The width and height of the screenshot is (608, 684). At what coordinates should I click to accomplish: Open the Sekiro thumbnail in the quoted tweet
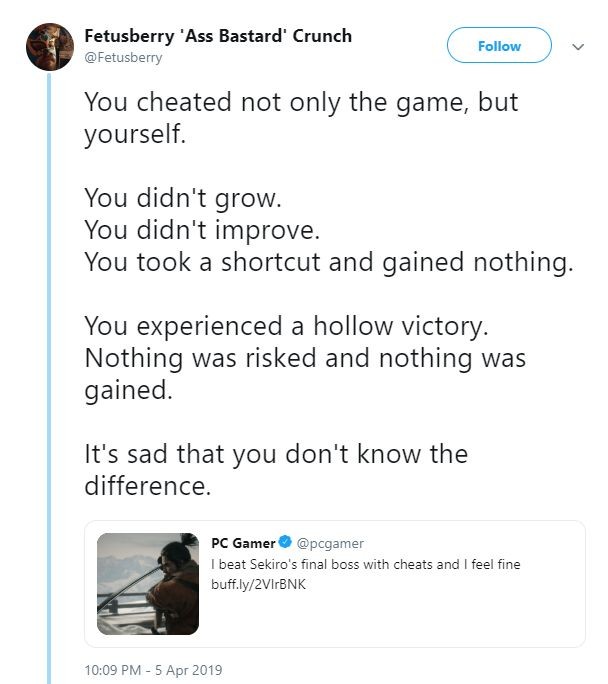click(x=147, y=583)
